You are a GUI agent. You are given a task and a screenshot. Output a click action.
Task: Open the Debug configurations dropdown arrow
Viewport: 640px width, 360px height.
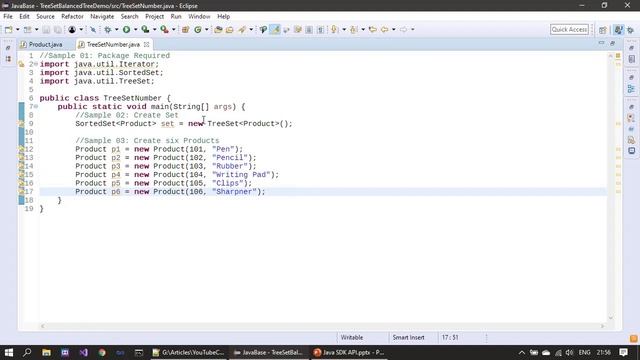(116, 29)
